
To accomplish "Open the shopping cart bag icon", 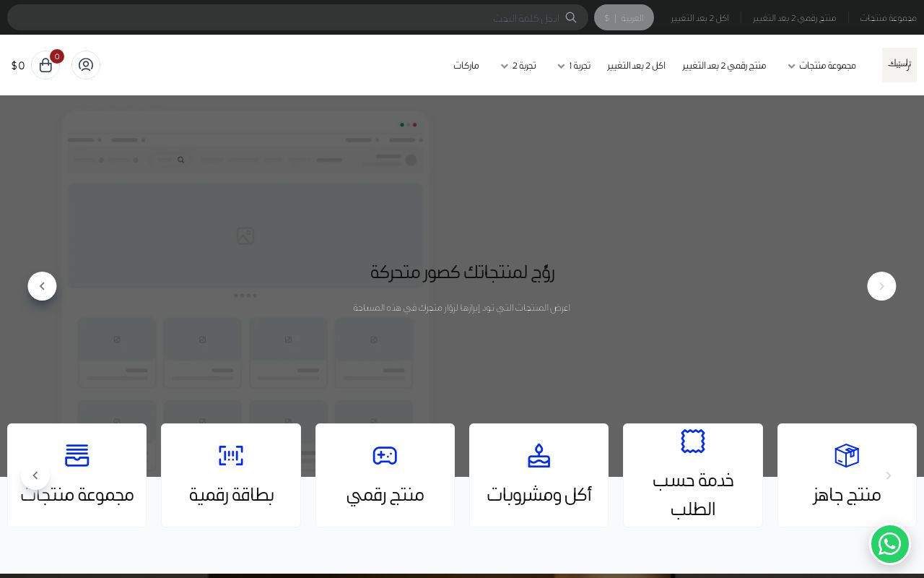I will pos(45,65).
